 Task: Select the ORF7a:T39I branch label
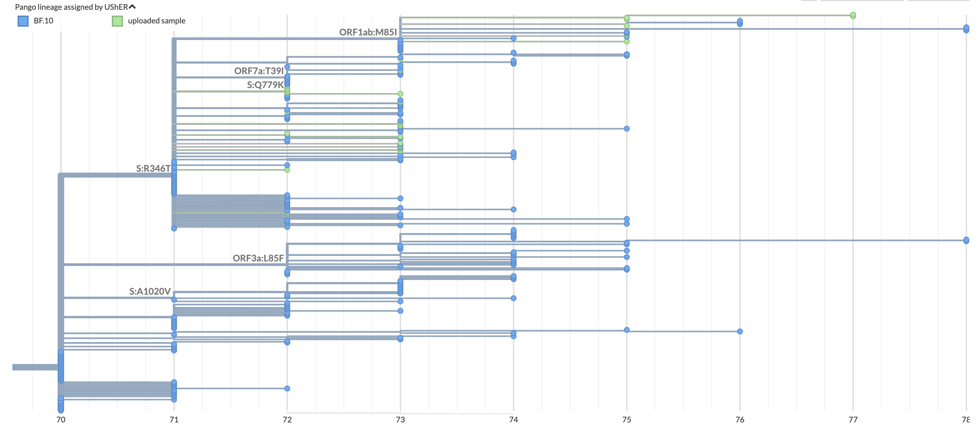tap(259, 71)
